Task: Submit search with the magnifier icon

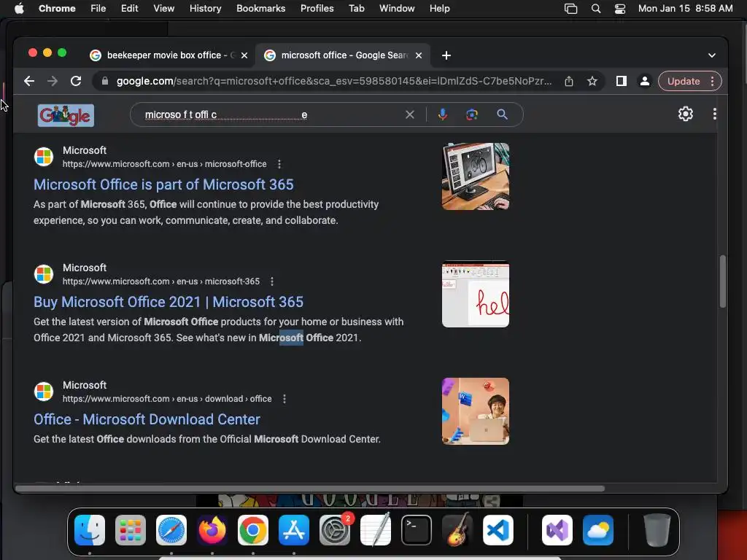Action: [x=502, y=114]
